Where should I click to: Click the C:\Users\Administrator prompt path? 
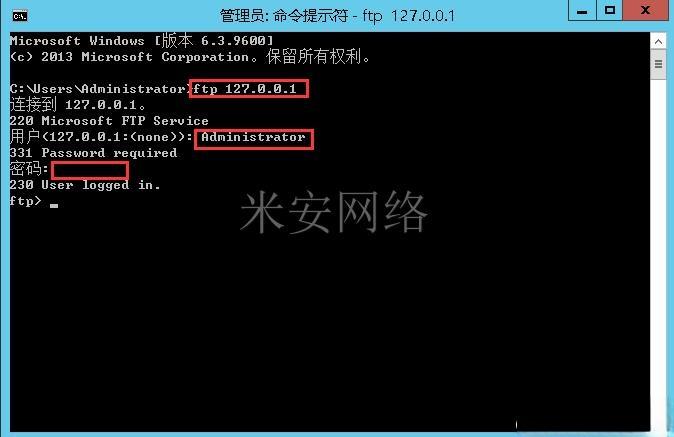pyautogui.click(x=99, y=89)
